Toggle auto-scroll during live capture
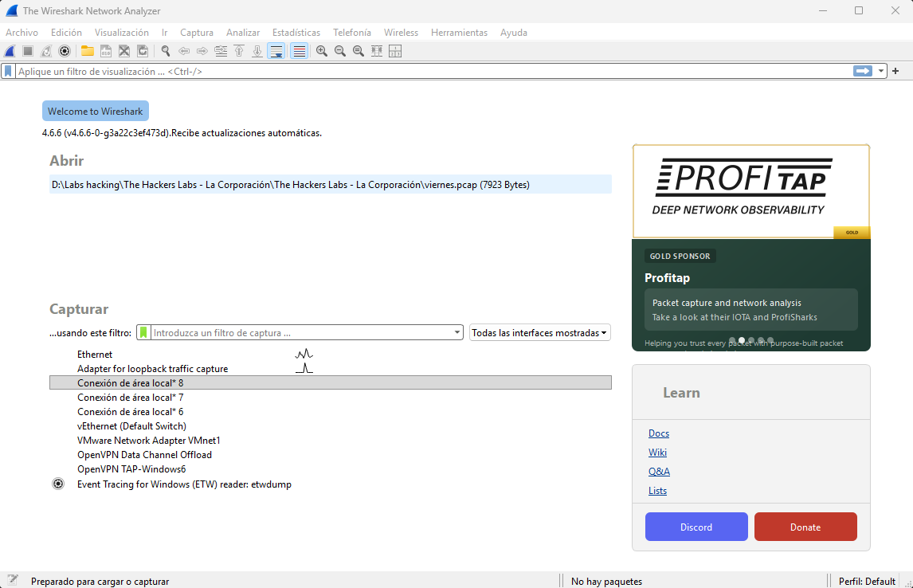Viewport: 913px width, 588px height. [276, 51]
